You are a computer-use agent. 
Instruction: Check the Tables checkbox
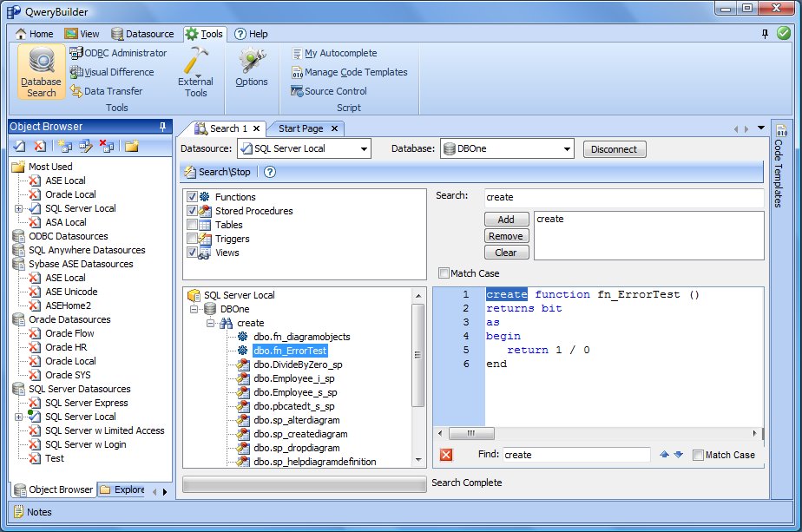[193, 225]
